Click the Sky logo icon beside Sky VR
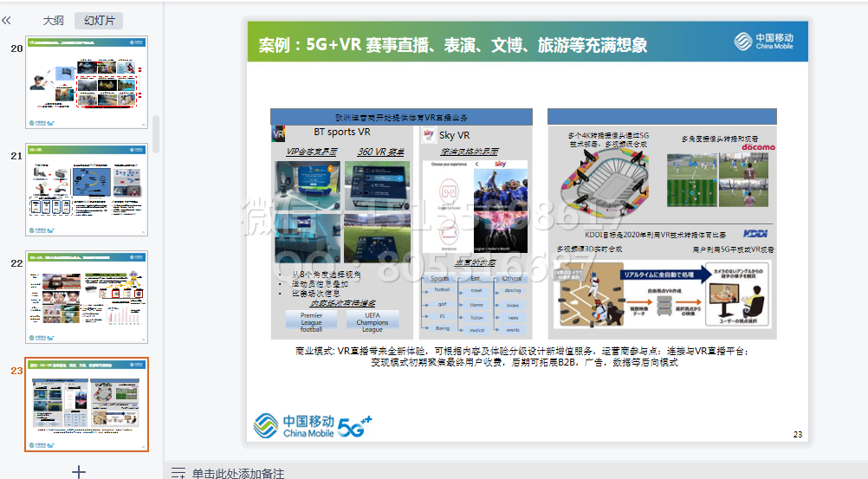This screenshot has height=479, width=868. click(x=429, y=135)
